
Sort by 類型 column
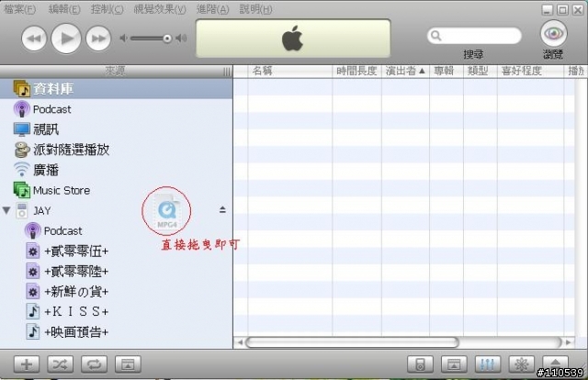coord(481,71)
